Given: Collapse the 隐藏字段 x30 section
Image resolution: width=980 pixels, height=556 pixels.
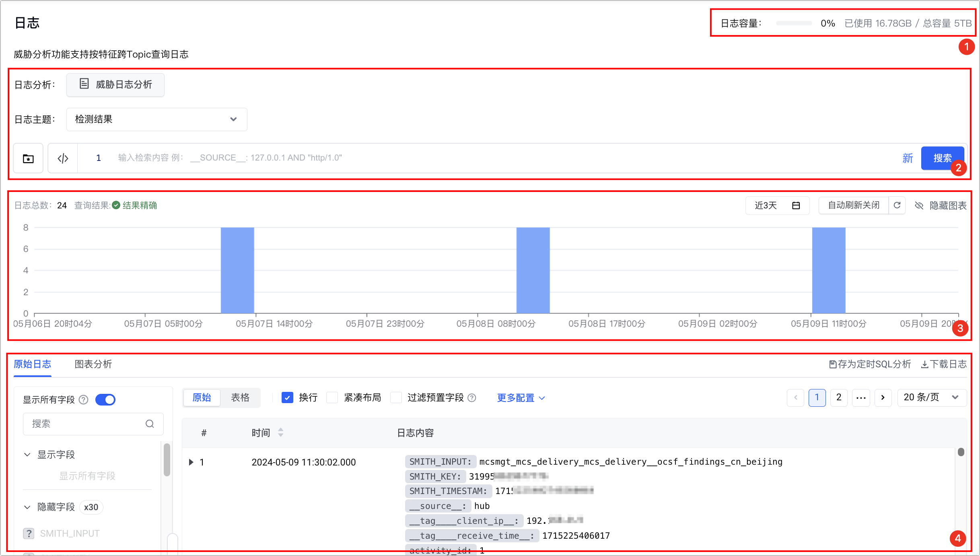Looking at the screenshot, I should 27,507.
